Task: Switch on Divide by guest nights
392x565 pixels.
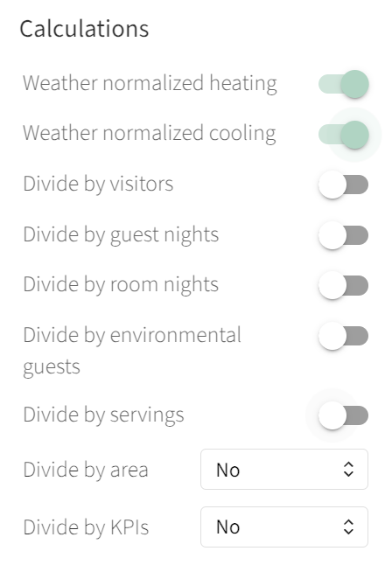Action: click(343, 235)
